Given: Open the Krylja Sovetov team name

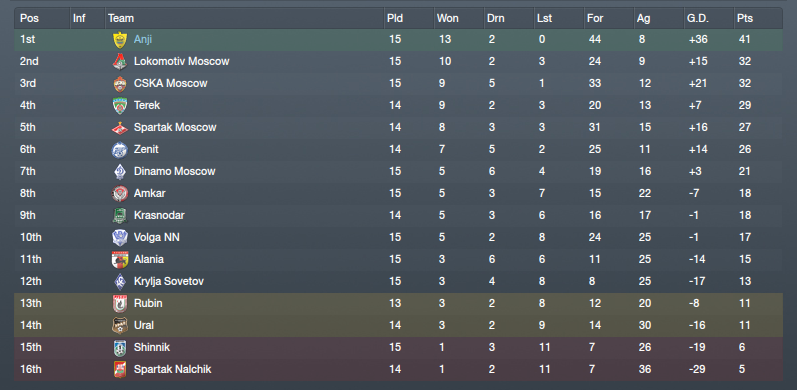Looking at the screenshot, I should 169,281.
